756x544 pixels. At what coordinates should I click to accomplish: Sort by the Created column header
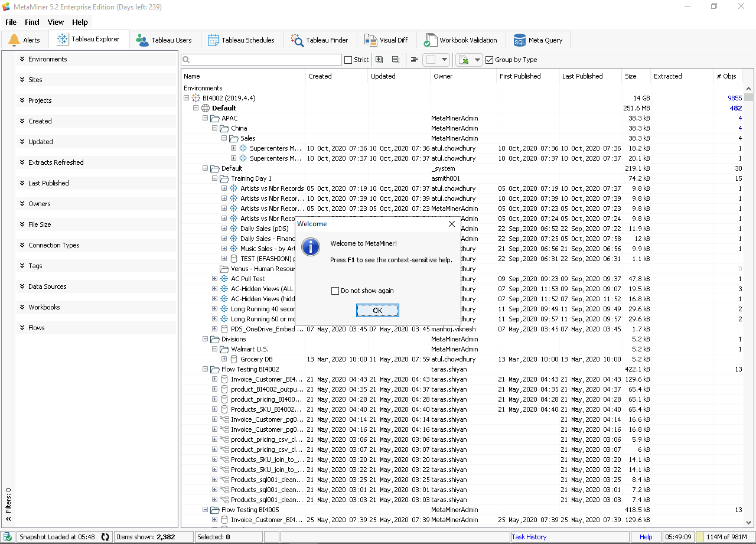337,76
